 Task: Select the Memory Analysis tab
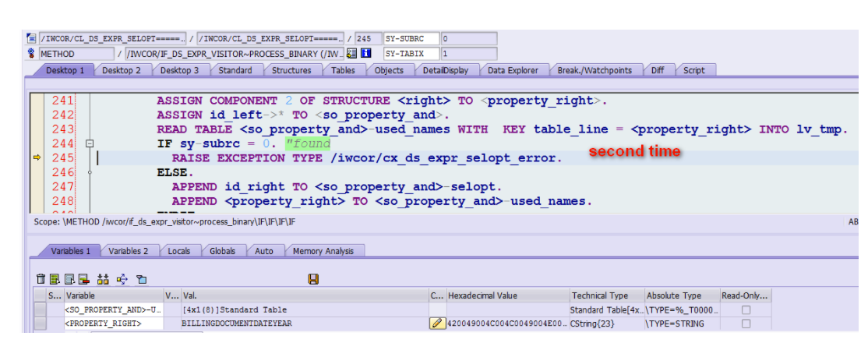click(323, 251)
